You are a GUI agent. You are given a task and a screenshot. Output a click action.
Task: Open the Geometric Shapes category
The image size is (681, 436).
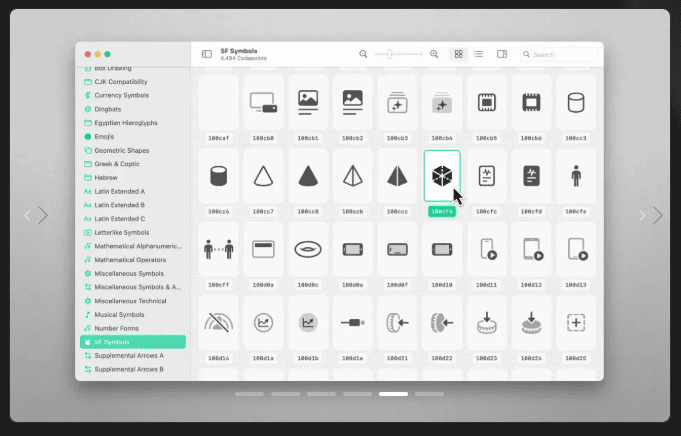point(133,150)
